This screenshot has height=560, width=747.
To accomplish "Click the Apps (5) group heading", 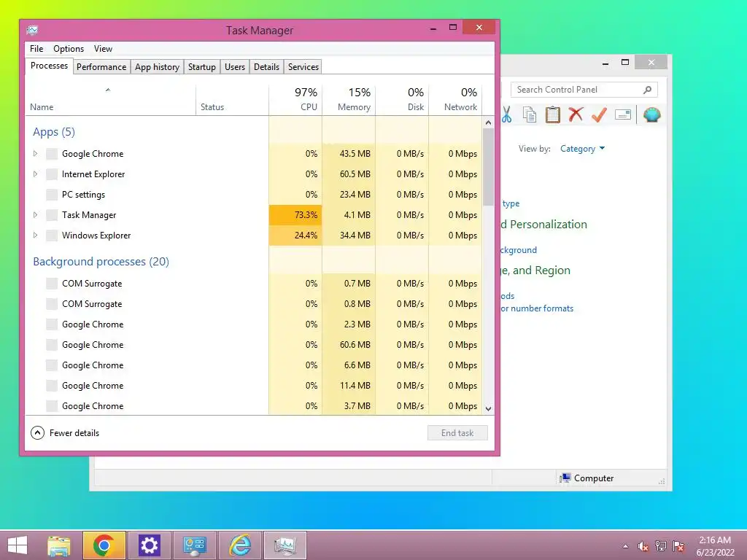I will 54,132.
